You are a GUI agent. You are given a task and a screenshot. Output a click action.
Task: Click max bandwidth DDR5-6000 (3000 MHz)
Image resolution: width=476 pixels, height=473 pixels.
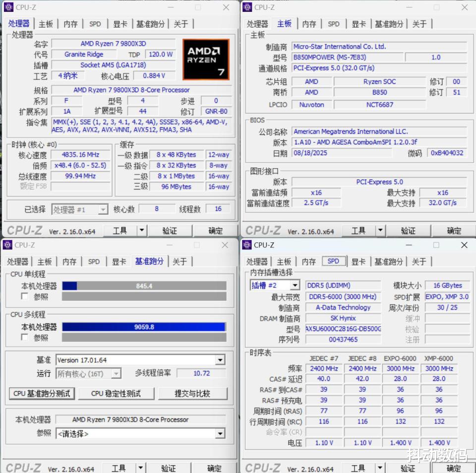pos(343,296)
